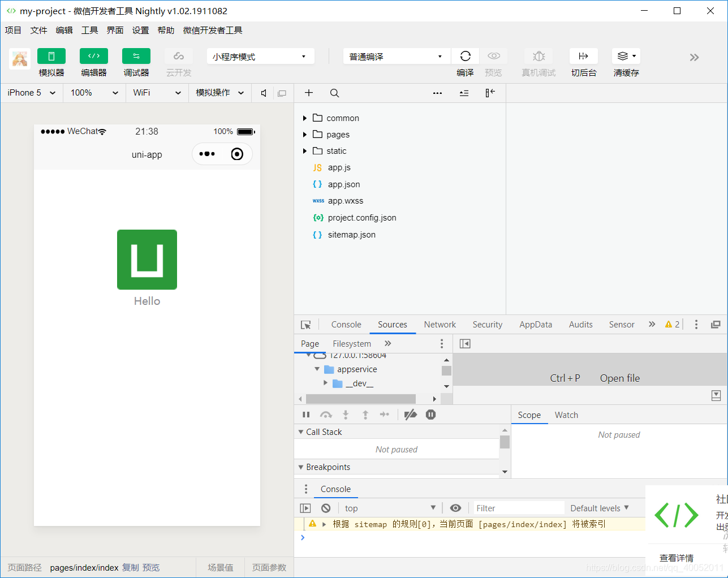Click the step over icon in debugger
728x578 pixels.
tap(326, 415)
